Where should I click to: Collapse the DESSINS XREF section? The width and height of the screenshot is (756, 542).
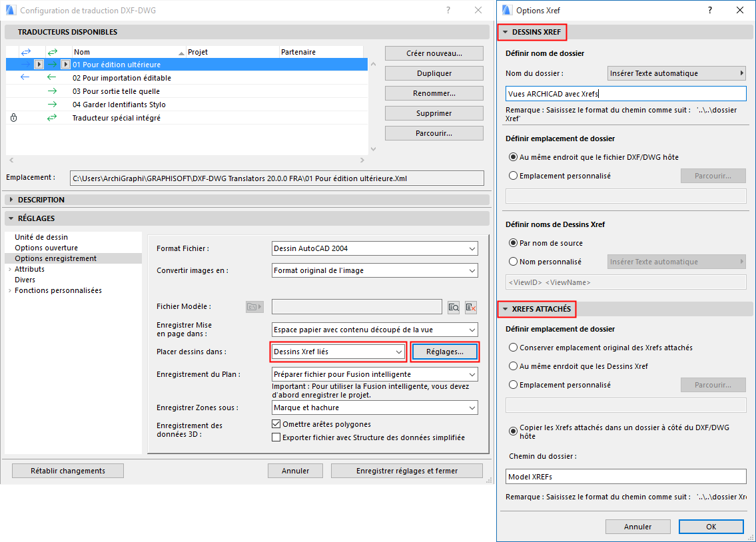(506, 32)
